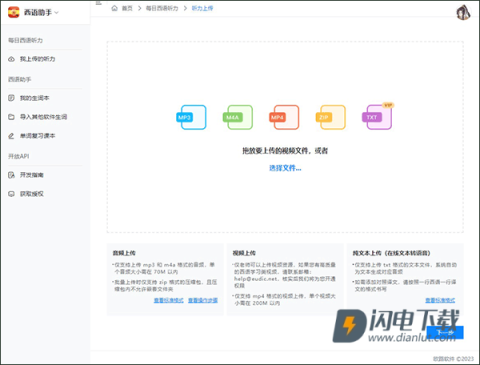
Task: Click the VIP badge on TXT icon
Action: coord(388,105)
